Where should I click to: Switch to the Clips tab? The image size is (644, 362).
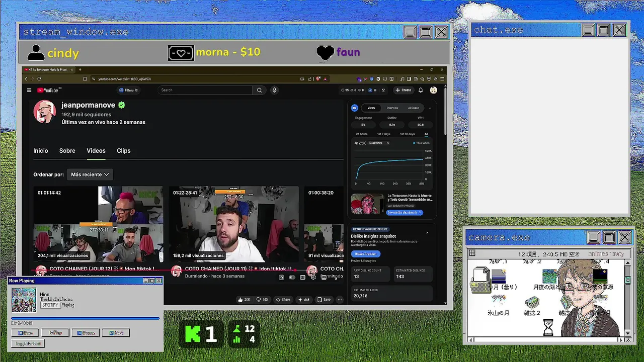(124, 151)
